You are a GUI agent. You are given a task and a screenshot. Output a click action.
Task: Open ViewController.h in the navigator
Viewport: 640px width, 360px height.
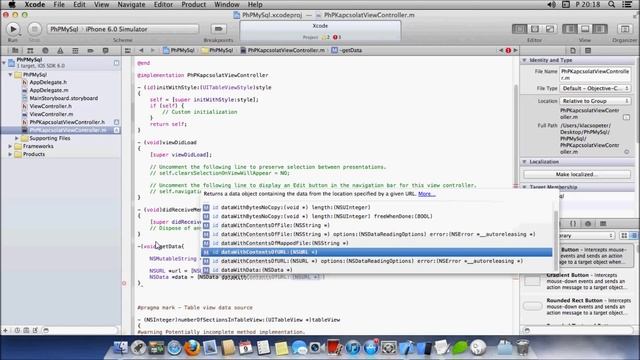[x=50, y=106]
